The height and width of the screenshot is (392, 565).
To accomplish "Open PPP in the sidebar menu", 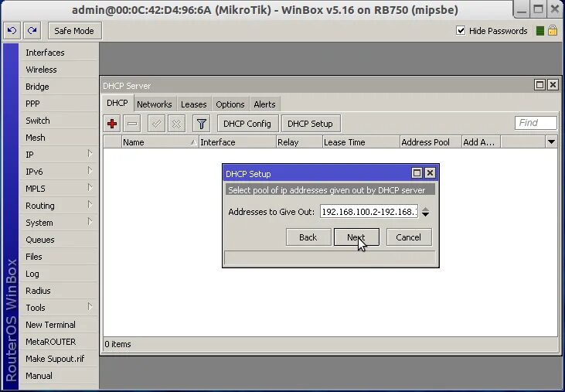I will pos(59,104).
